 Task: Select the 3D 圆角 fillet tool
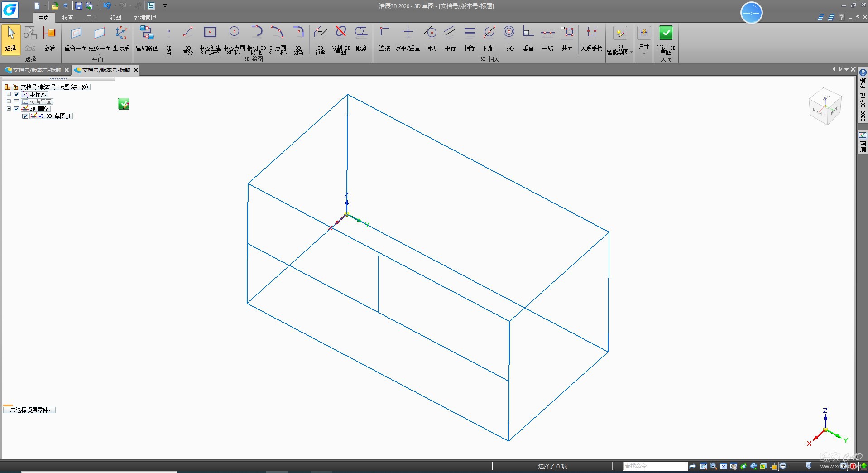click(298, 40)
